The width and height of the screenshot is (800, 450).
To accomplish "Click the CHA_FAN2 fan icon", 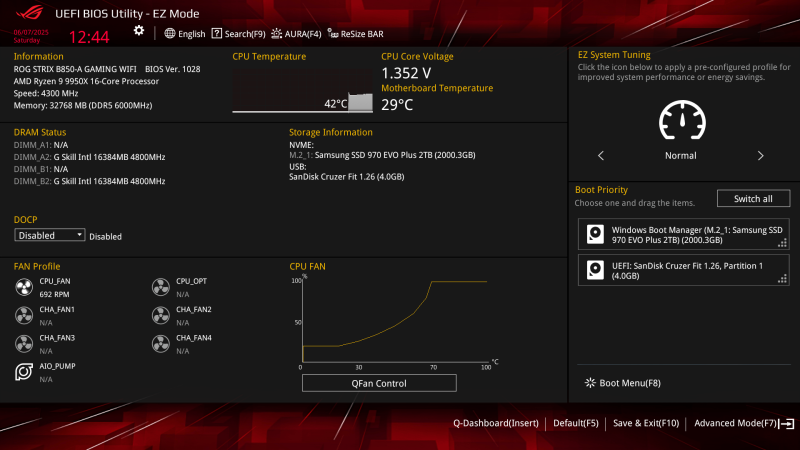I will coord(160,316).
